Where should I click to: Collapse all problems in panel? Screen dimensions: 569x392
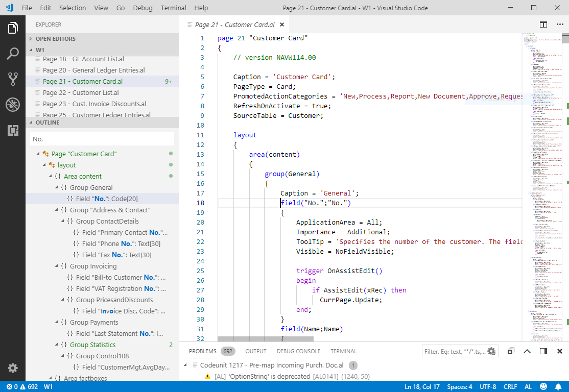coord(511,351)
